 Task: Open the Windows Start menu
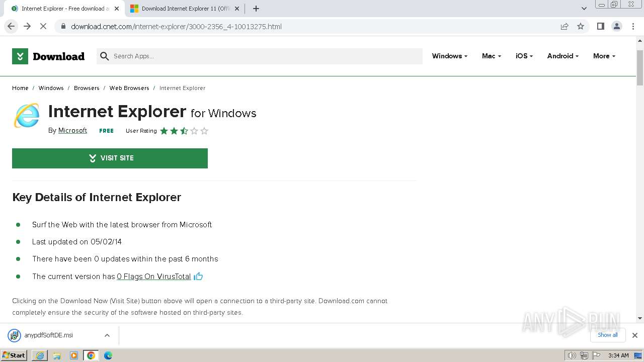point(14,355)
